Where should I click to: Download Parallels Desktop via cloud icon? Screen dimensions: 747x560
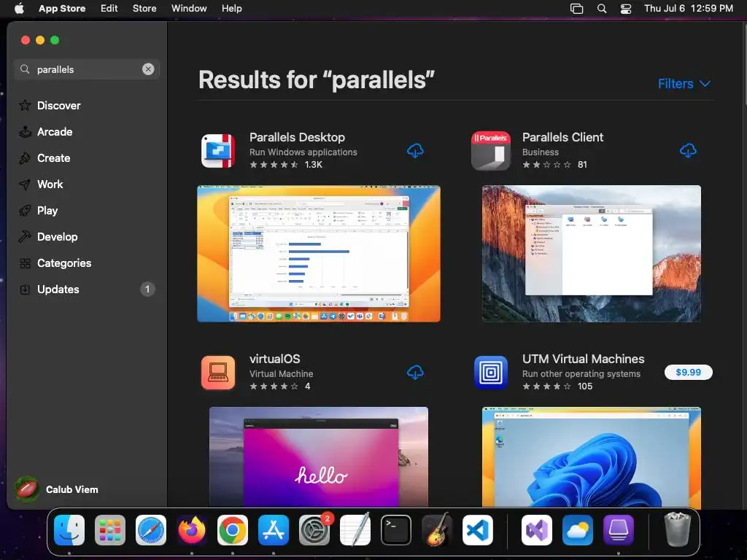tap(415, 150)
